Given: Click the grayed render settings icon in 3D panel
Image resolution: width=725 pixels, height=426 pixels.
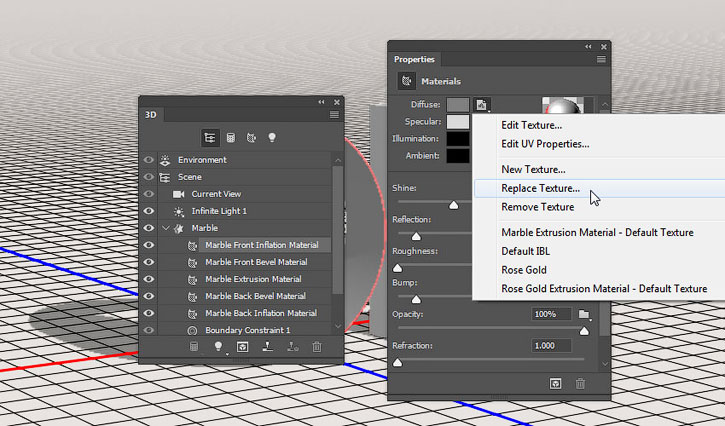Looking at the screenshot, I should (194, 346).
